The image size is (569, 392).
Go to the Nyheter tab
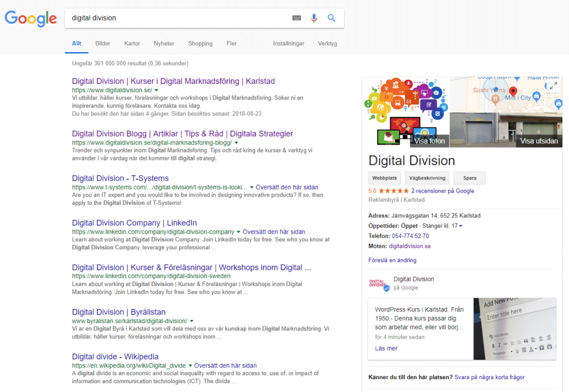[x=164, y=43]
